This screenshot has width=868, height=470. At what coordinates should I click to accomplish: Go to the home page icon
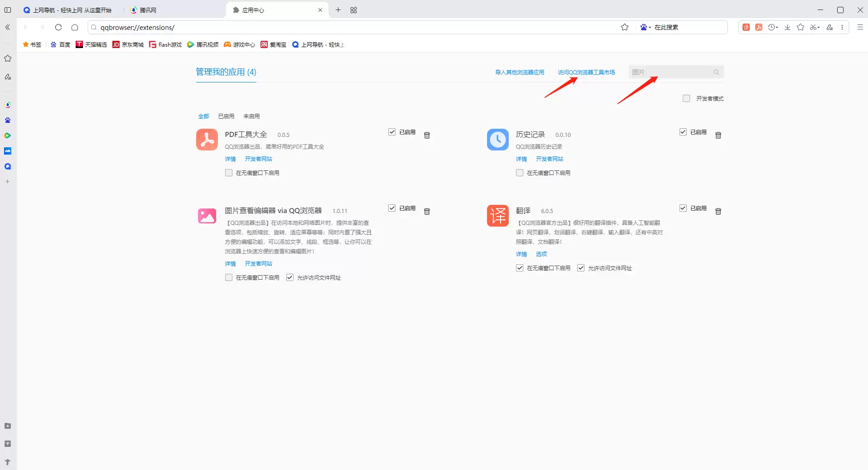pyautogui.click(x=75, y=27)
